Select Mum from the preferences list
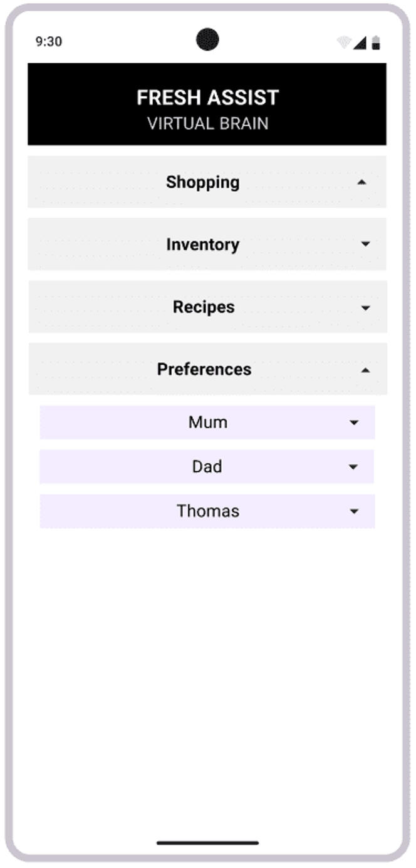 click(x=208, y=422)
